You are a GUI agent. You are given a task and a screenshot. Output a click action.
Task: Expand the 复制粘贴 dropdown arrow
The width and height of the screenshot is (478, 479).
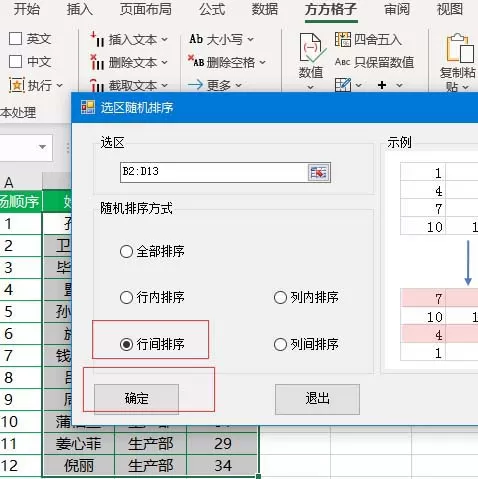coord(466,87)
